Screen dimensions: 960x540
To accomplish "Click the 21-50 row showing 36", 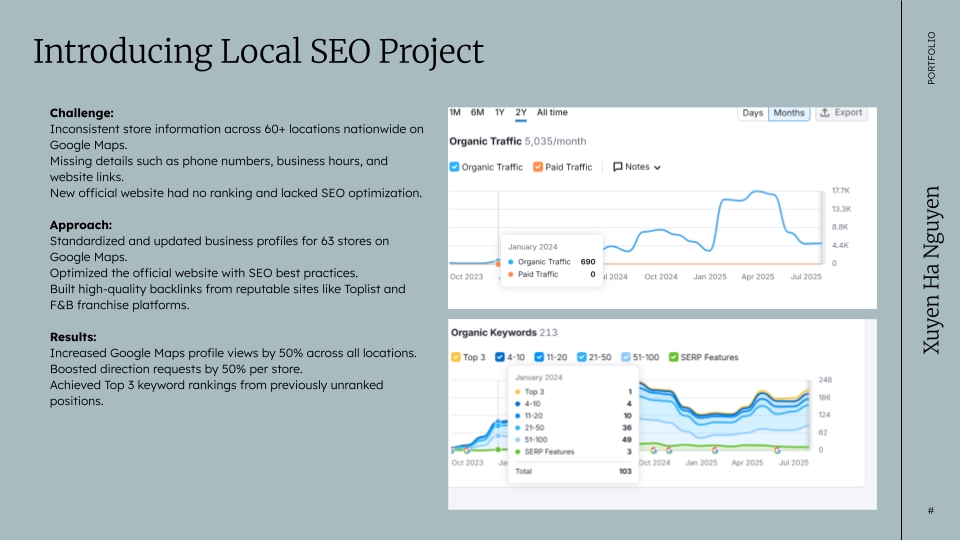I will [573, 428].
